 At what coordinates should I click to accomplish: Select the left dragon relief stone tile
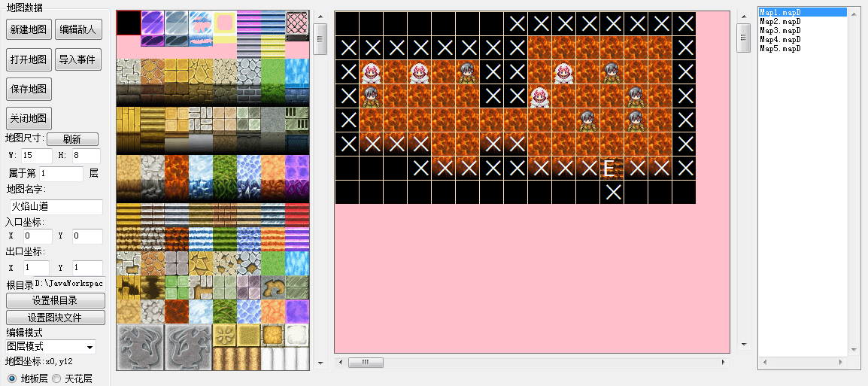141,347
